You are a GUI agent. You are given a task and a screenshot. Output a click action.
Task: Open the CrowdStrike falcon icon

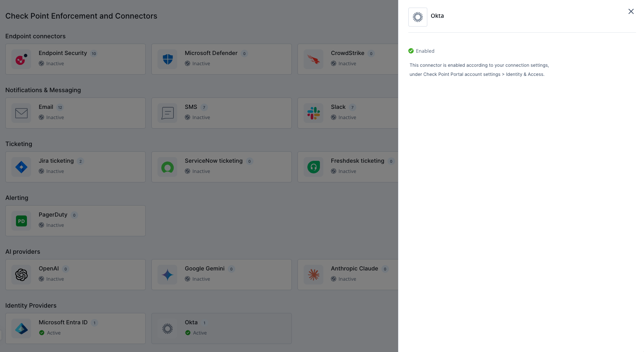pos(313,59)
